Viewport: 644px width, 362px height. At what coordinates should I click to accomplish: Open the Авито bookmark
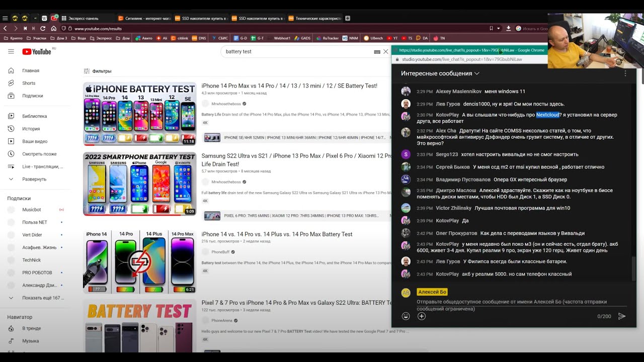(144, 38)
